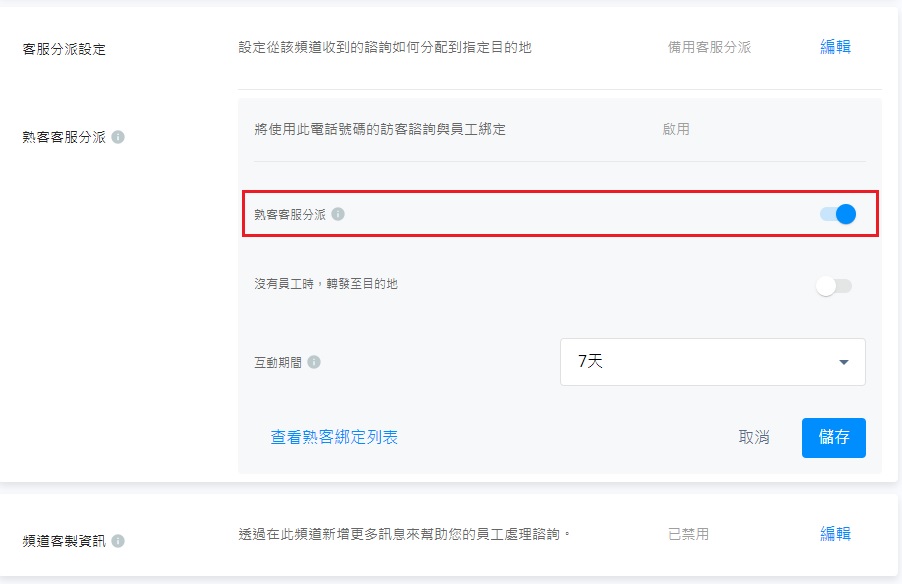Viewport: 902px width, 584px height.
Task: Select the 頻道客製資訊 section heading
Action: tap(64, 541)
